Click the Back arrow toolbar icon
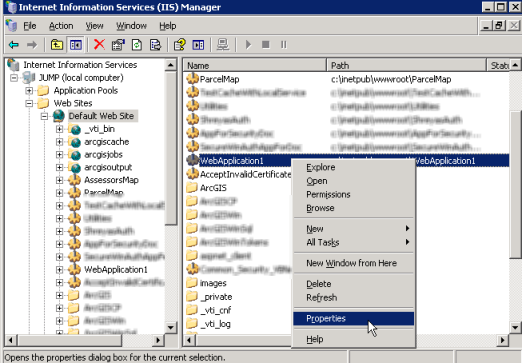 pos(14,45)
